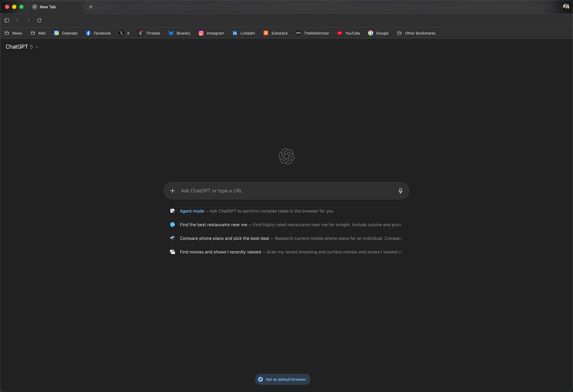This screenshot has height=392, width=573.
Task: Open the Calendar bookmark
Action: coord(66,33)
